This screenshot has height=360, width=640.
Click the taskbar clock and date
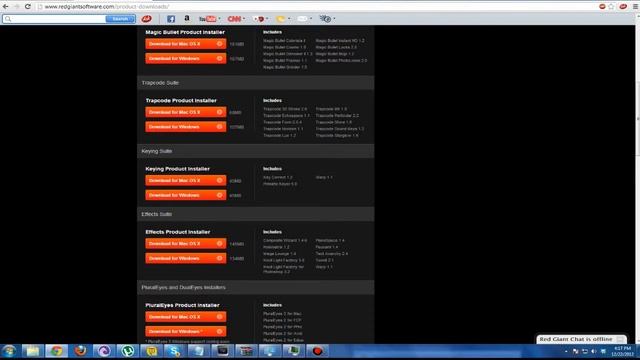point(622,351)
